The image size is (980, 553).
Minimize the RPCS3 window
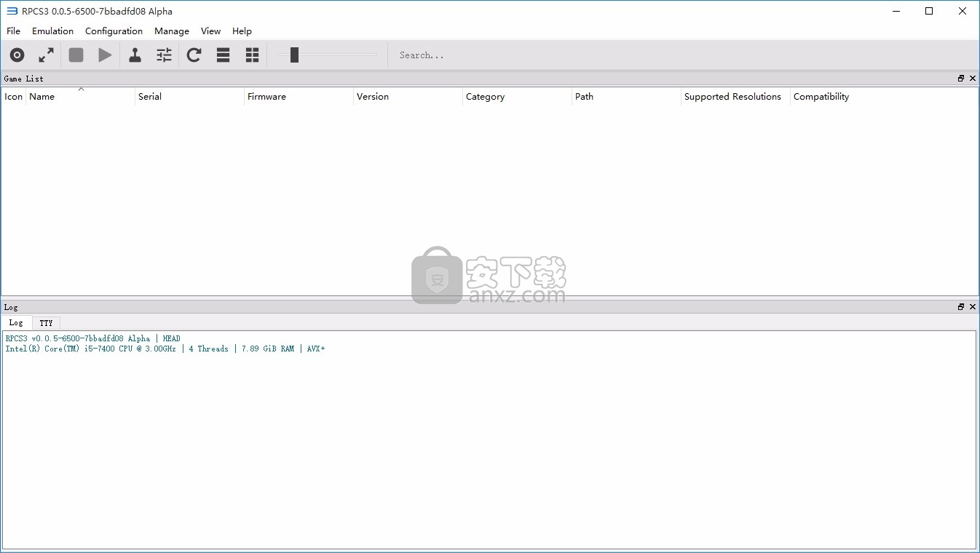(x=896, y=11)
